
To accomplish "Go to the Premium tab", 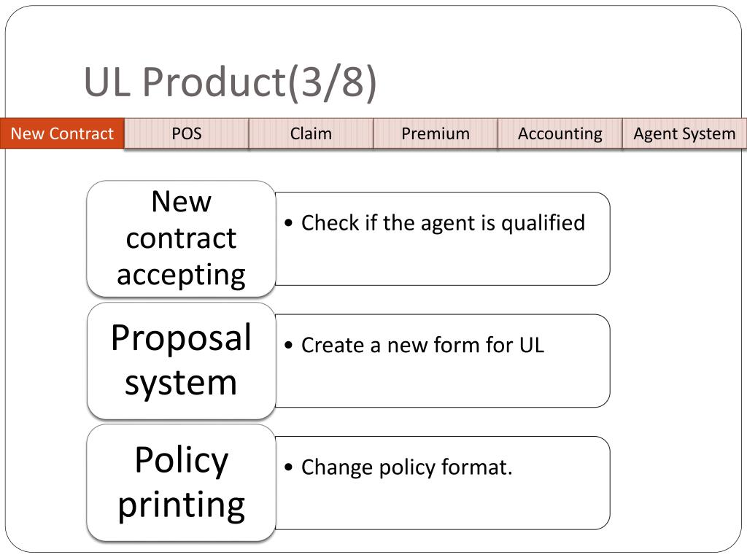I will tap(436, 133).
